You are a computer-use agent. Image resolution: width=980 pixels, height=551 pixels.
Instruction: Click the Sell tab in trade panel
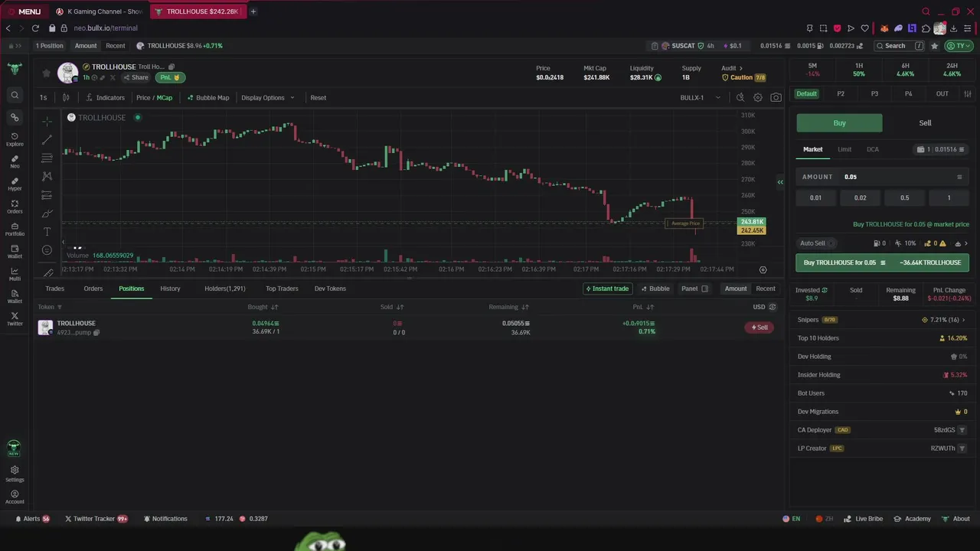[925, 122]
